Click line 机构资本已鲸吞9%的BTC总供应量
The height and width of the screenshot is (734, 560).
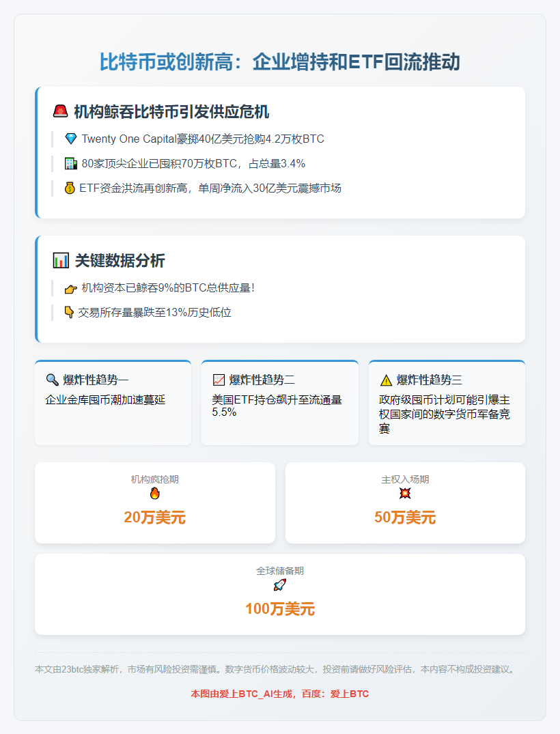click(x=168, y=288)
